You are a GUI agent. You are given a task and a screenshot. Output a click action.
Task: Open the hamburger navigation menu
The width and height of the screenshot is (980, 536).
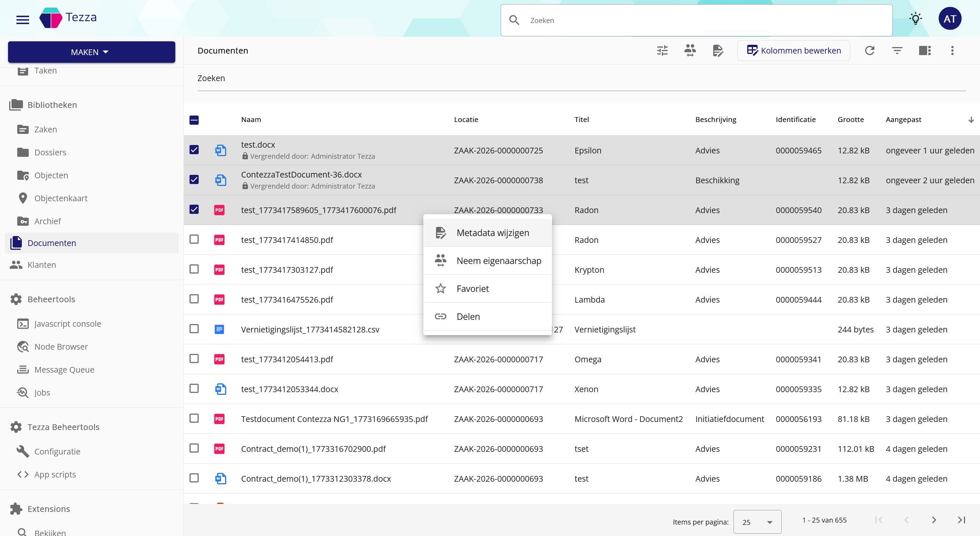pos(23,20)
